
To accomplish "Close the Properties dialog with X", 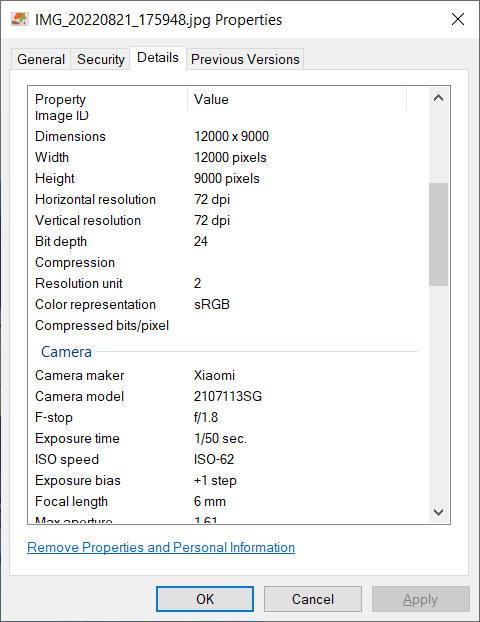I will (x=458, y=19).
